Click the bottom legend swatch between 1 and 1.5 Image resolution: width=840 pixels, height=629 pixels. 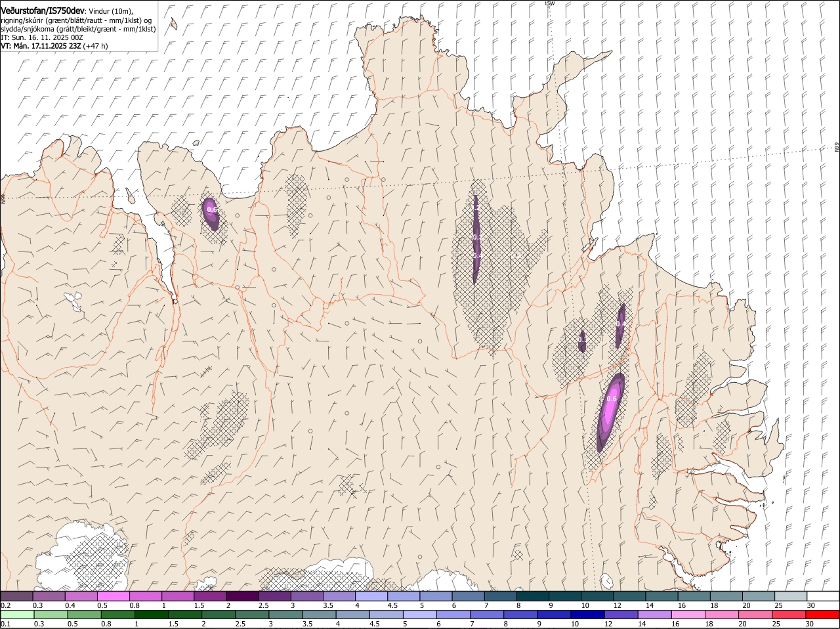pos(152,615)
